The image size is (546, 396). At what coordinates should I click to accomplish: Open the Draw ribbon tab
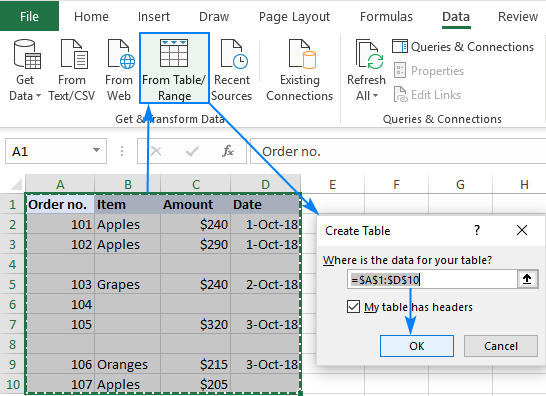[214, 16]
